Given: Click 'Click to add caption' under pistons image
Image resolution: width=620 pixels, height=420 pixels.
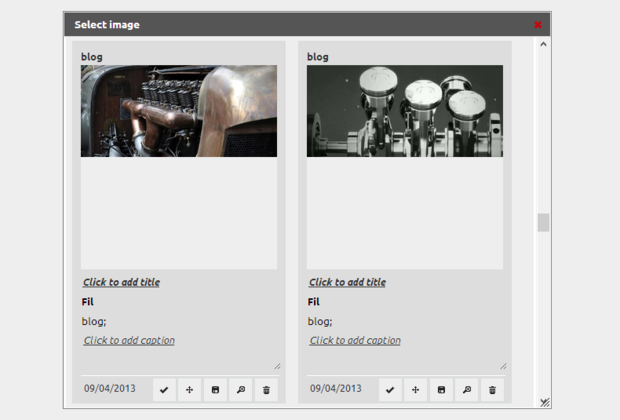Looking at the screenshot, I should click(x=355, y=341).
